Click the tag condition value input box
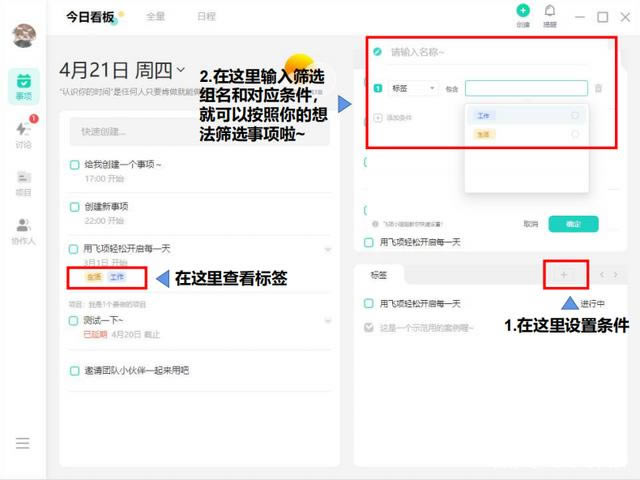Image resolution: width=640 pixels, height=480 pixels. point(526,88)
